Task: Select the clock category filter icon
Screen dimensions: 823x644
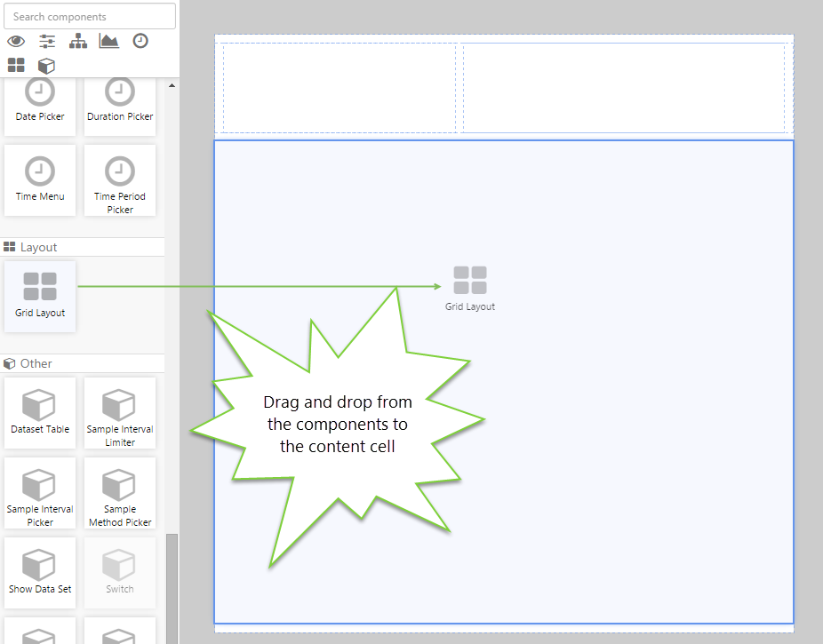Action: [x=140, y=41]
